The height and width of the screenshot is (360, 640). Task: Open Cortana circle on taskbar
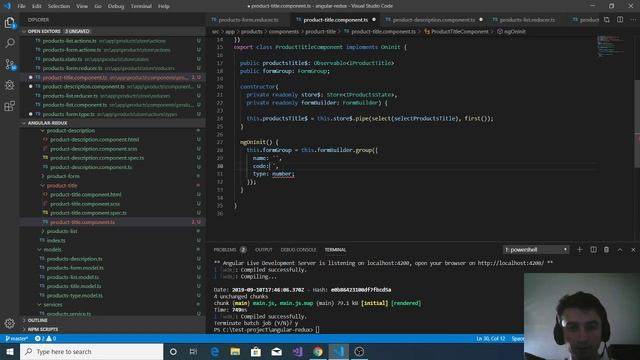coord(173,351)
